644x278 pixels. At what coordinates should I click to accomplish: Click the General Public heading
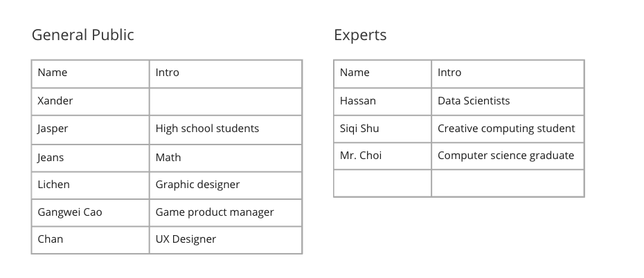click(x=83, y=35)
